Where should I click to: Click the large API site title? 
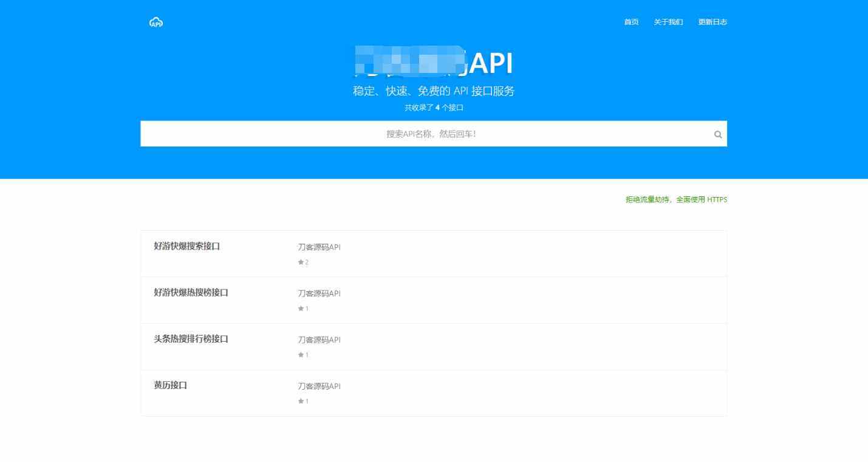coord(434,63)
